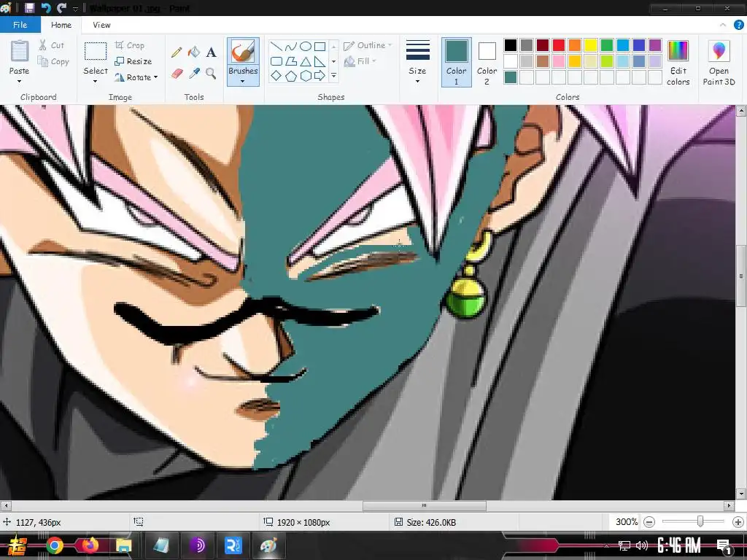Viewport: 747px width, 560px height.
Task: Choose the Right triangle shape
Action: tap(320, 61)
